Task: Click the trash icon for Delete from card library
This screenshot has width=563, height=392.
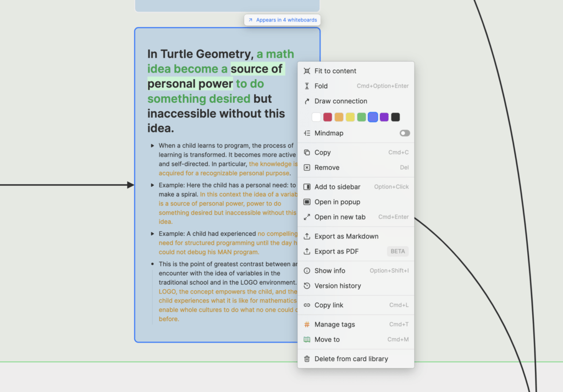Action: 307,359
